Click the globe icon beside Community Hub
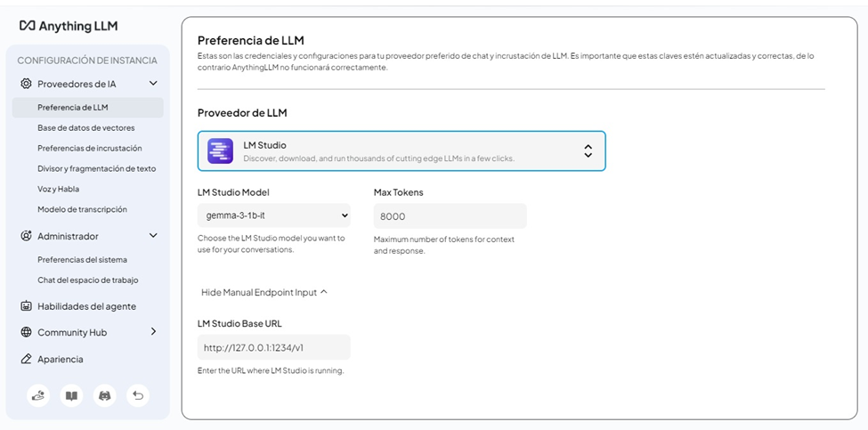Viewport: 868px width, 430px height. [x=26, y=333]
